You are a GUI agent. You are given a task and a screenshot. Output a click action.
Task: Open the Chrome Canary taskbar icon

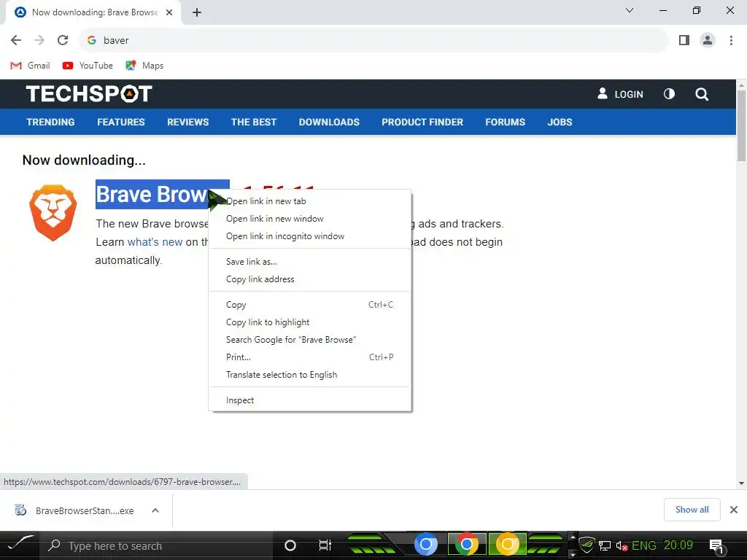[x=508, y=544]
